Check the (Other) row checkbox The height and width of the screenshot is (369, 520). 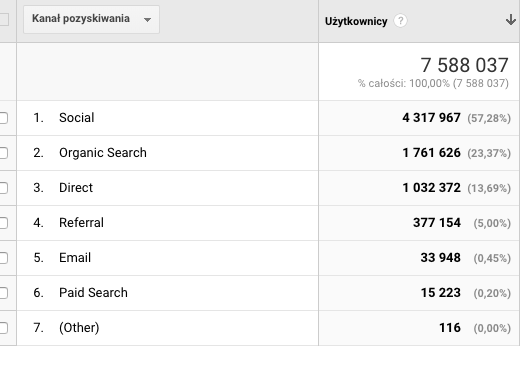tap(3, 328)
